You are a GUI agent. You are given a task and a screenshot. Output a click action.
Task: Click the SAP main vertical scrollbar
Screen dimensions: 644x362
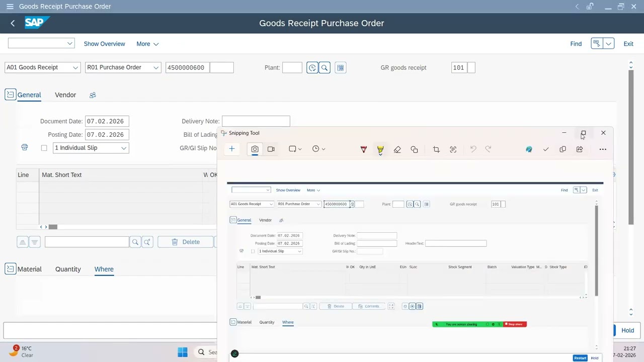(631, 148)
